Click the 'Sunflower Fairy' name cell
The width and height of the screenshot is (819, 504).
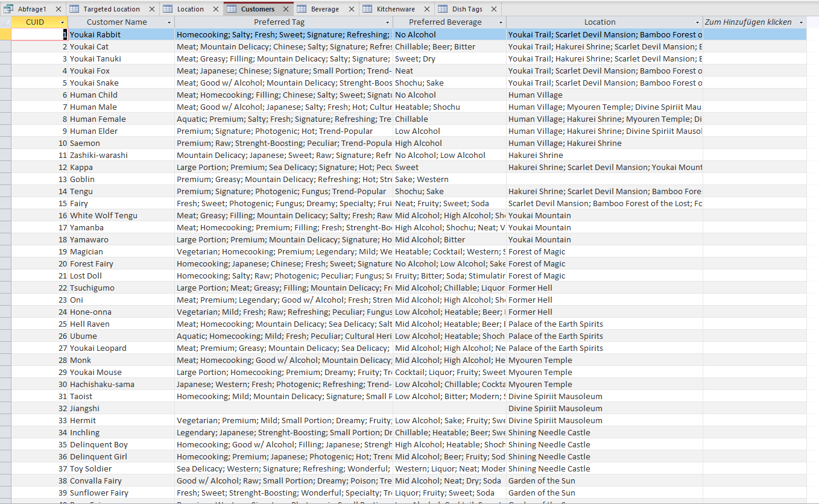click(x=121, y=493)
